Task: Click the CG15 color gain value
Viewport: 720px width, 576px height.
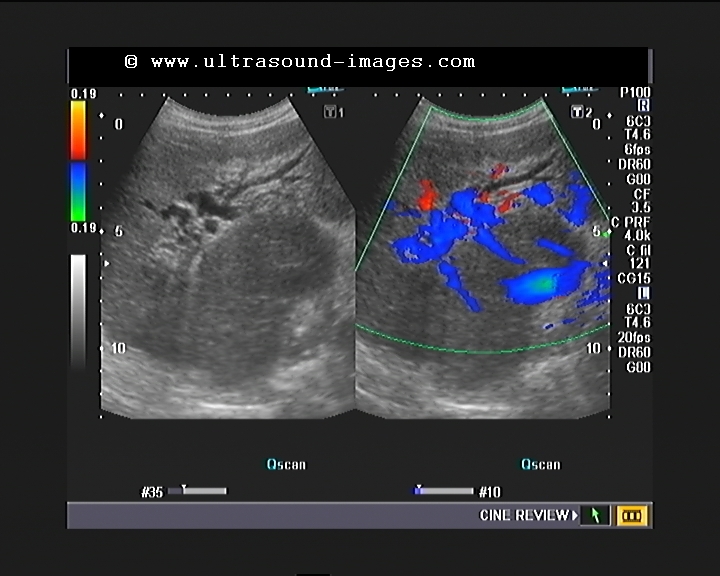Action: [x=634, y=278]
